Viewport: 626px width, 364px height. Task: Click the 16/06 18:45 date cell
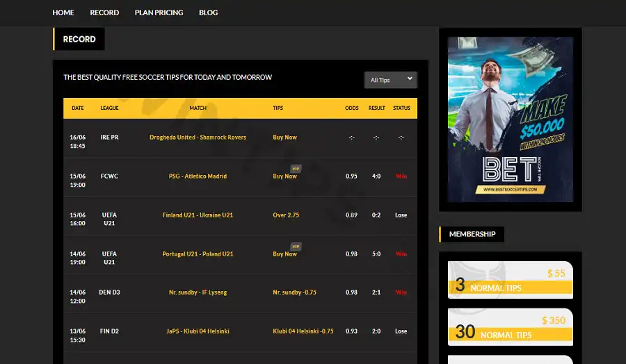77,142
